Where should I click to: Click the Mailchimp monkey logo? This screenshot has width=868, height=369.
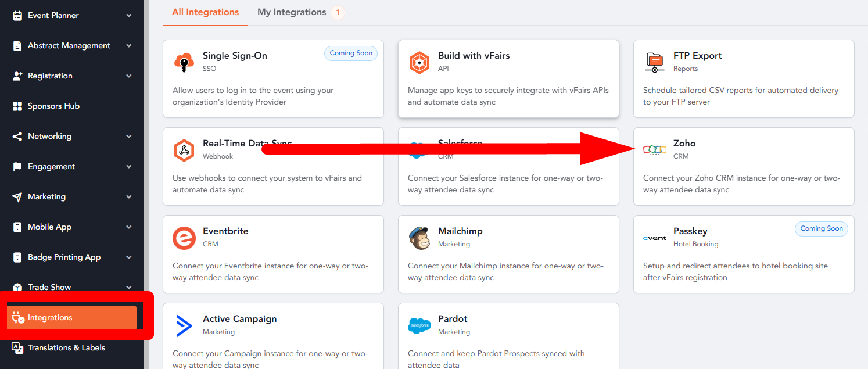419,238
